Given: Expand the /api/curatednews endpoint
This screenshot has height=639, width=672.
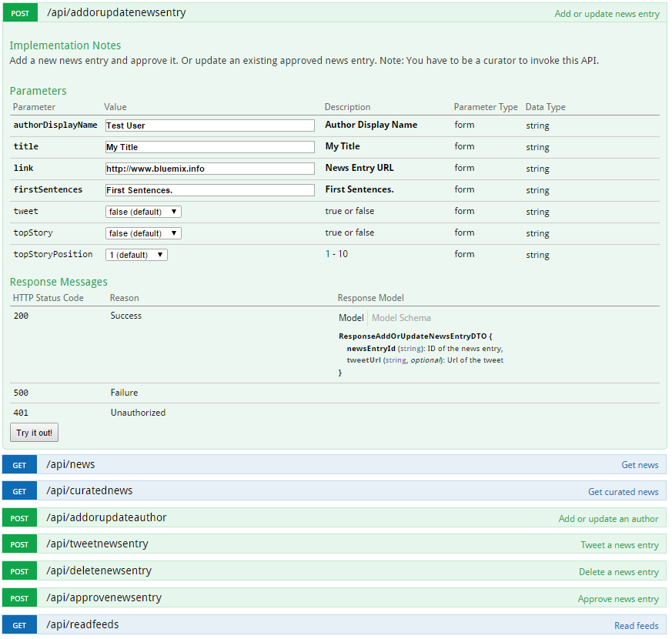Looking at the screenshot, I should [x=89, y=490].
